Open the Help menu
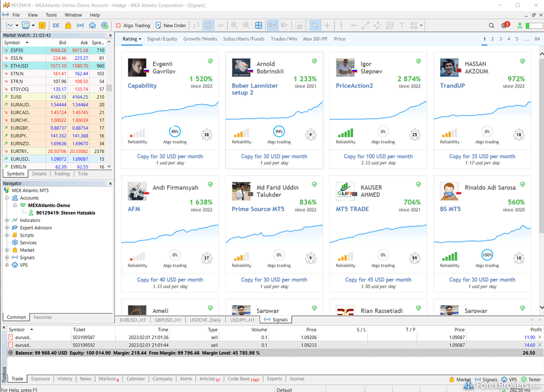544x392 pixels. [x=95, y=15]
